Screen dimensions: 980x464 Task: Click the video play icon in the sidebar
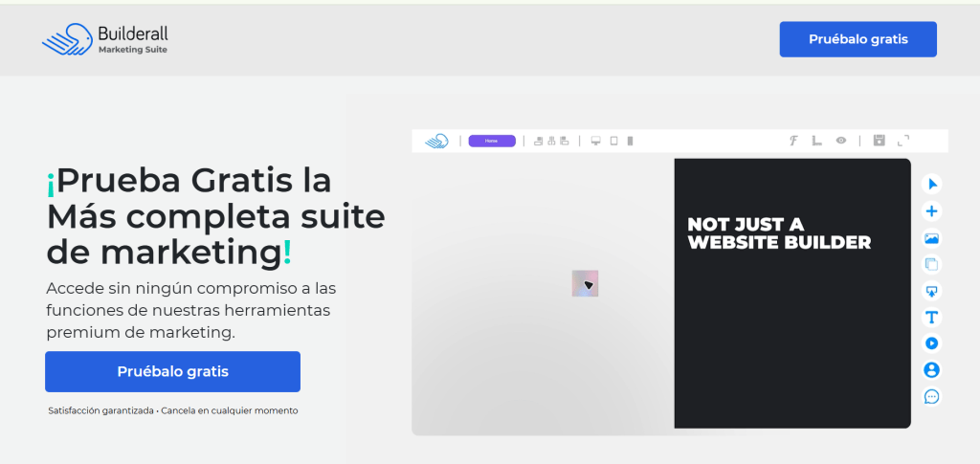click(932, 343)
